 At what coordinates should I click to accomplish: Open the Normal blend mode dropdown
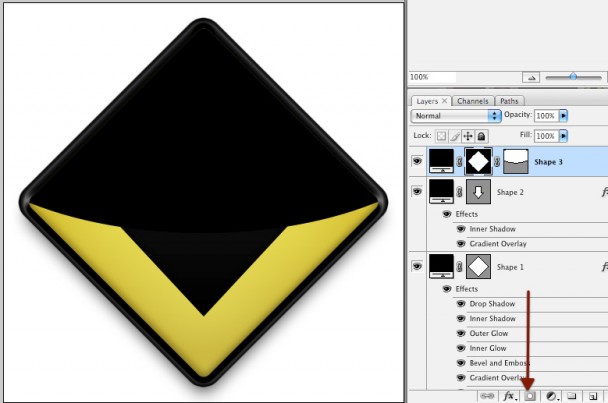point(456,116)
